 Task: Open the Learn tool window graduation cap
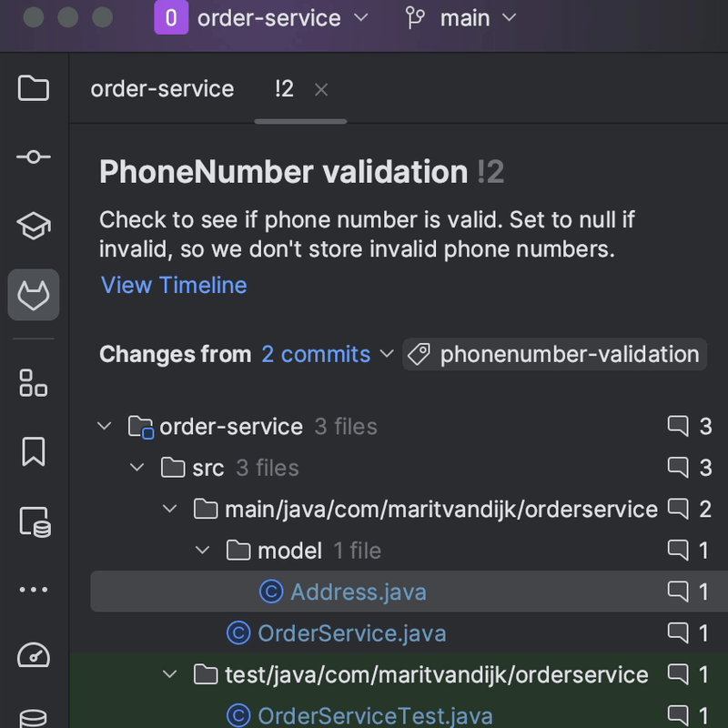34,227
